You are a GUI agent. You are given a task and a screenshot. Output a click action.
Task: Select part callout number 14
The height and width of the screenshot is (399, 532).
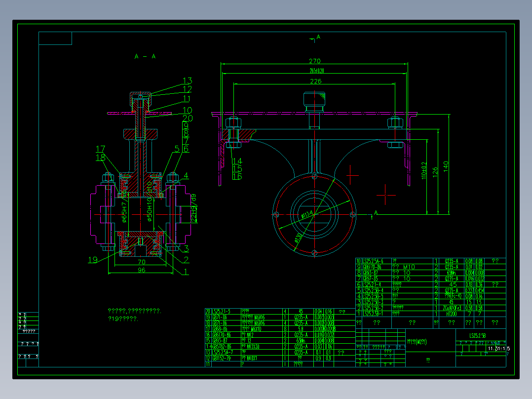237,161
